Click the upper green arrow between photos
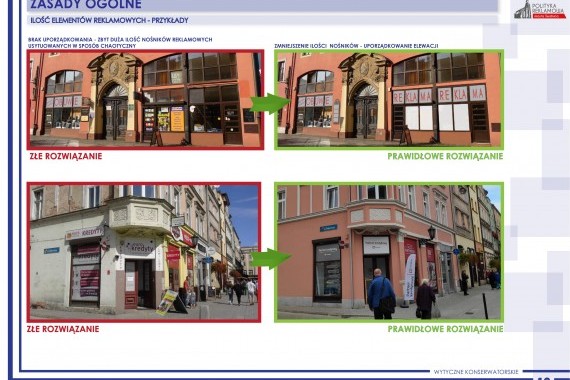 pyautogui.click(x=270, y=104)
